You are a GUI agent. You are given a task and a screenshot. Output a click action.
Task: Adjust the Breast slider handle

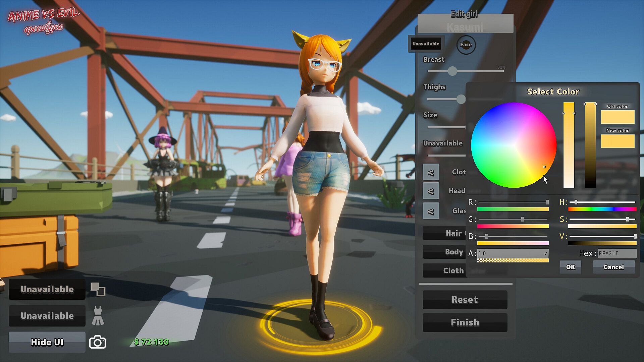pos(452,71)
